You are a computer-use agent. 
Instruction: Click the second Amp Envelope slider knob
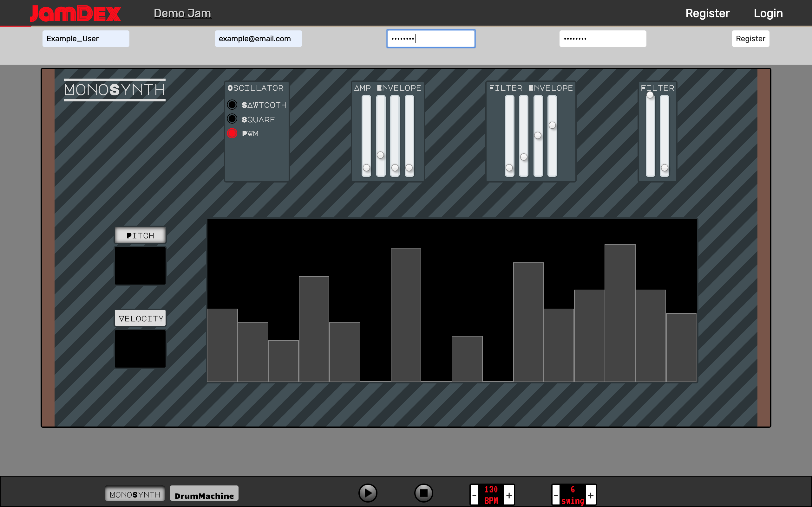pyautogui.click(x=380, y=155)
